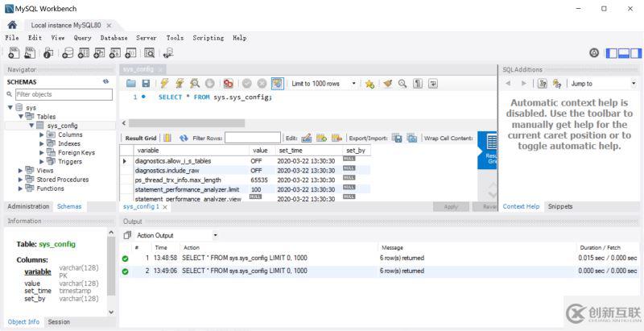644x331 pixels.
Task: Create a new view icon
Action: [99, 52]
